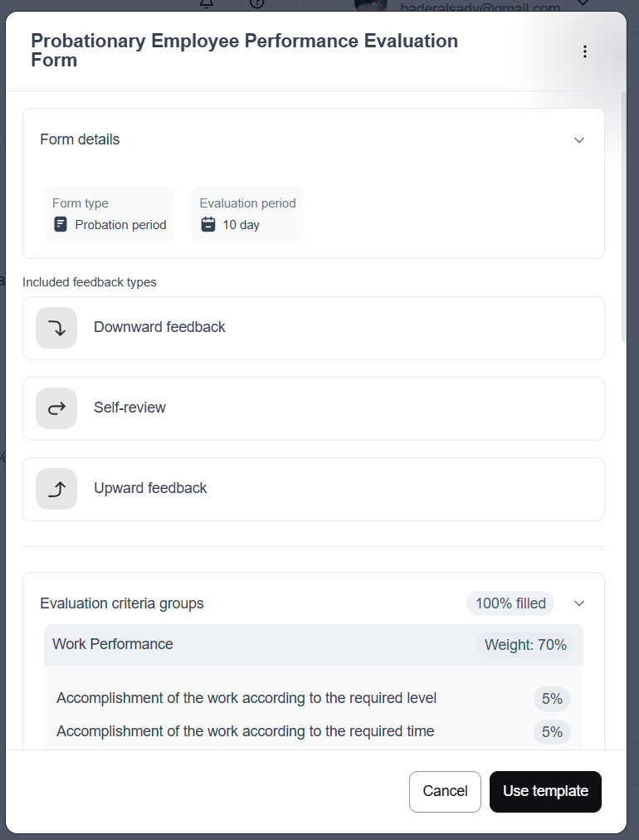This screenshot has width=639, height=840.
Task: Click the 5% badge for required level
Action: click(x=552, y=699)
